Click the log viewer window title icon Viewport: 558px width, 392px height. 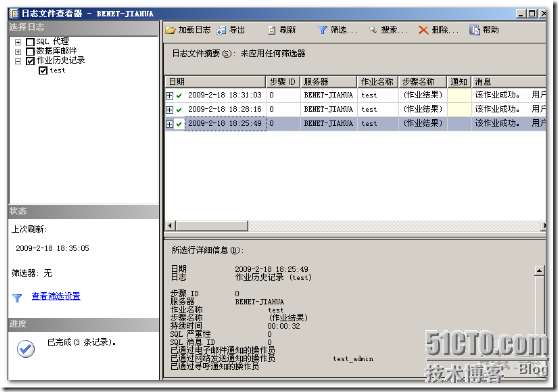14,14
